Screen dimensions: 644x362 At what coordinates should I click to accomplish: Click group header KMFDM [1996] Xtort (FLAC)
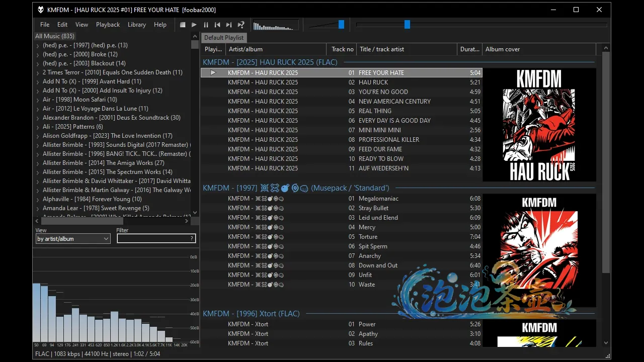[251, 313]
